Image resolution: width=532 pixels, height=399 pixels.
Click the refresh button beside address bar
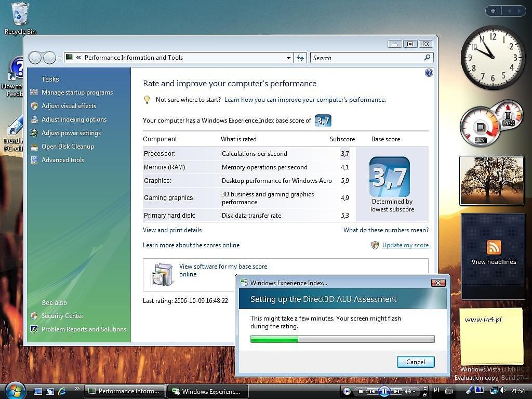click(300, 58)
